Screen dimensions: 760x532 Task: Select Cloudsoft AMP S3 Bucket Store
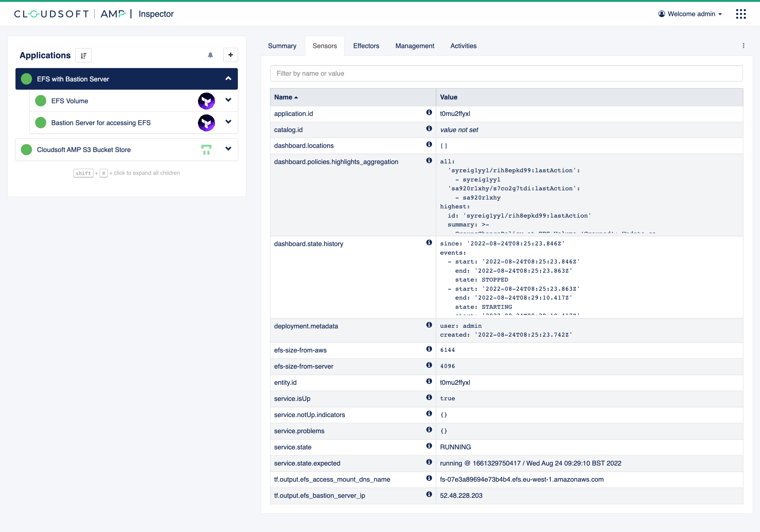tap(126, 150)
